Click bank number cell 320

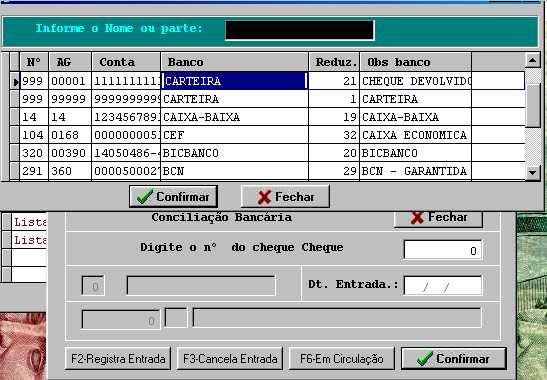point(34,153)
